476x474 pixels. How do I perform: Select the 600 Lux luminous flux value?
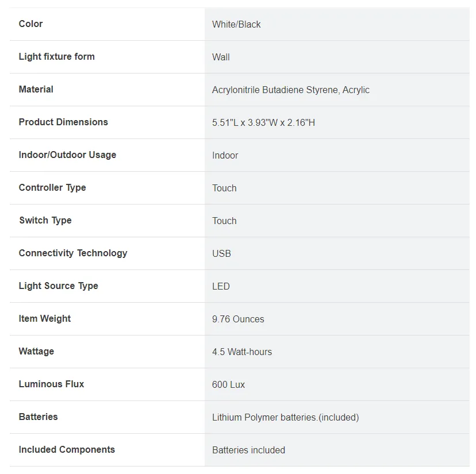coord(228,384)
